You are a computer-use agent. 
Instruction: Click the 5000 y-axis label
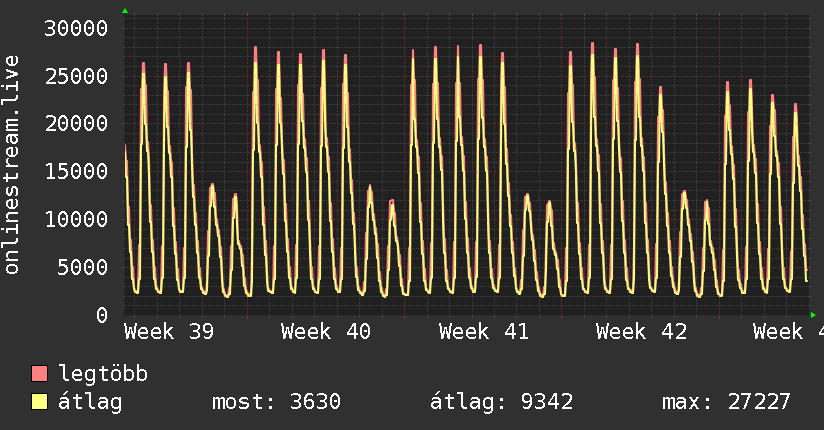pos(83,267)
